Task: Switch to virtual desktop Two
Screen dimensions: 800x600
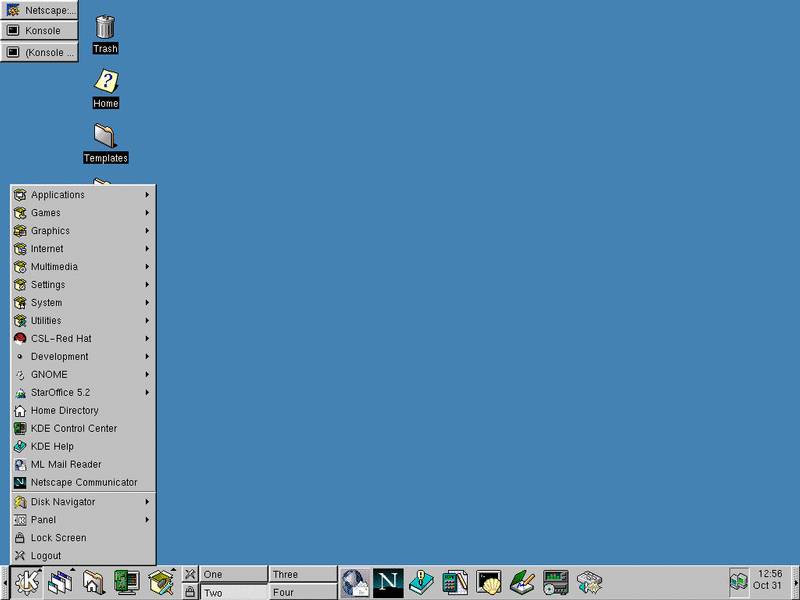Action: click(x=233, y=592)
